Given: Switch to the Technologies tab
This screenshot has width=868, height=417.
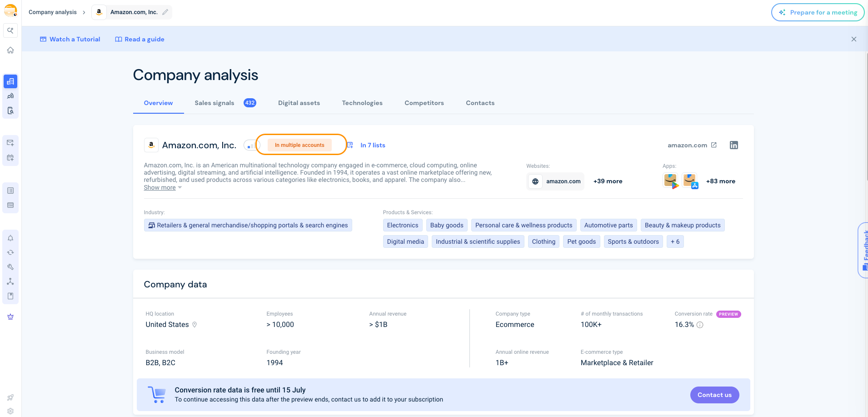Looking at the screenshot, I should click(x=362, y=103).
